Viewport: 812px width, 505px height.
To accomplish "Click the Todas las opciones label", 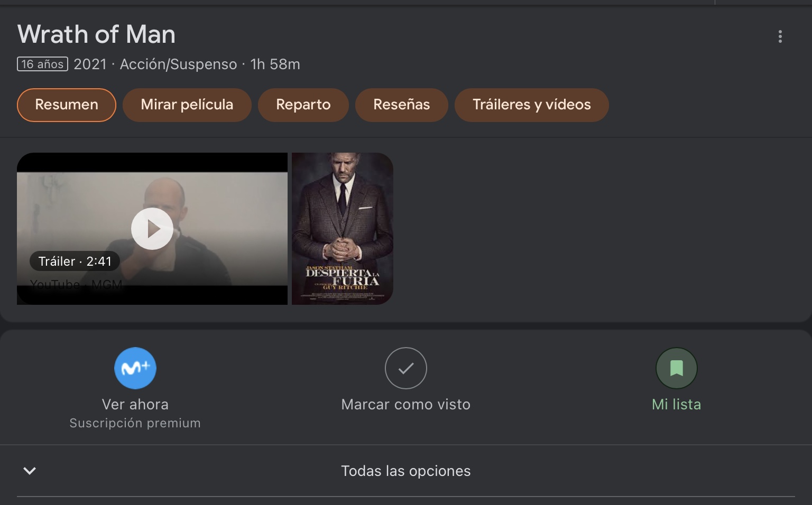I will 406,471.
